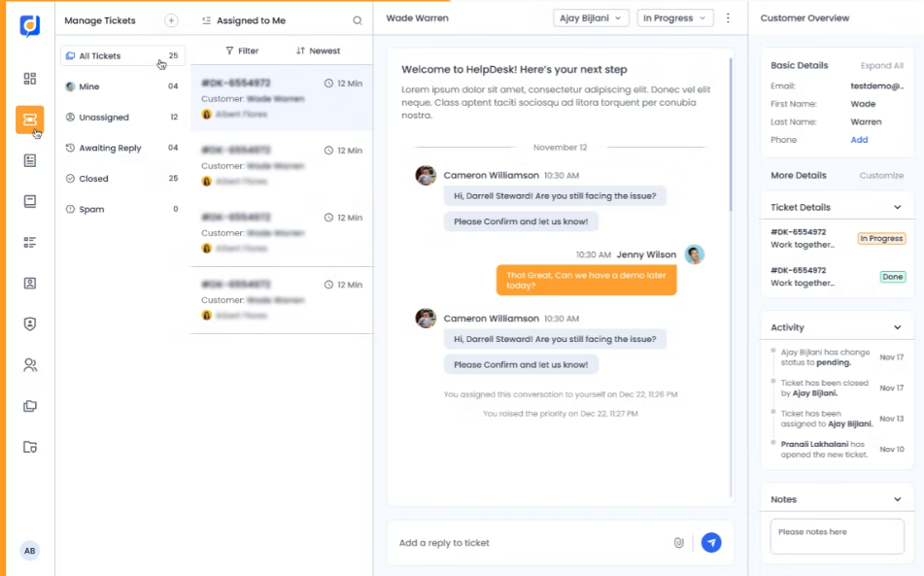This screenshot has height=576, width=924.
Task: Open the In Progress status dropdown
Action: coord(674,17)
